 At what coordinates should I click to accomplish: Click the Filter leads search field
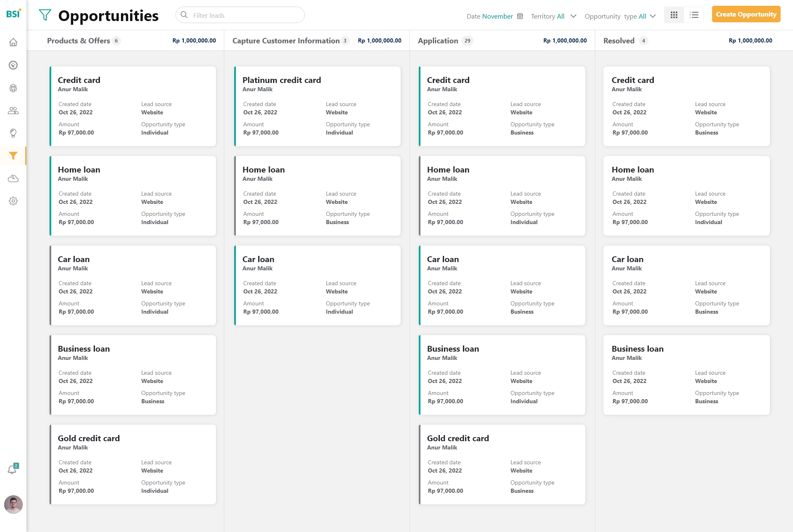tap(240, 15)
